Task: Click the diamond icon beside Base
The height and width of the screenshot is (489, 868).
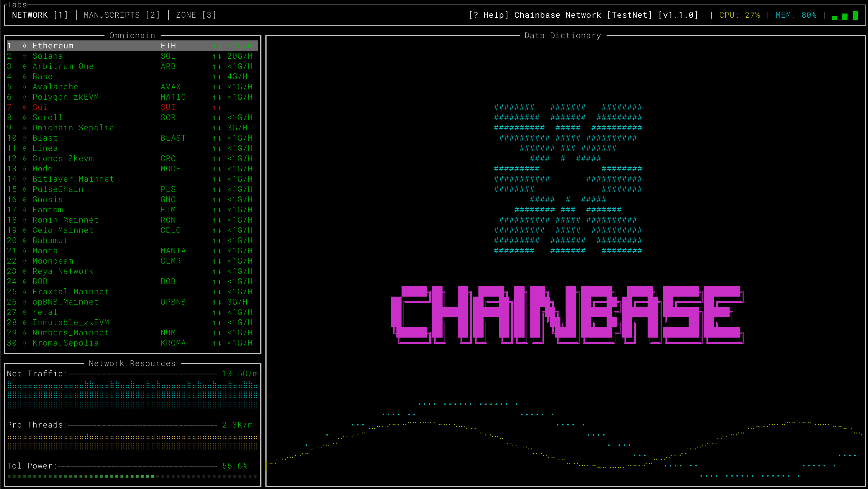Action: coord(24,77)
